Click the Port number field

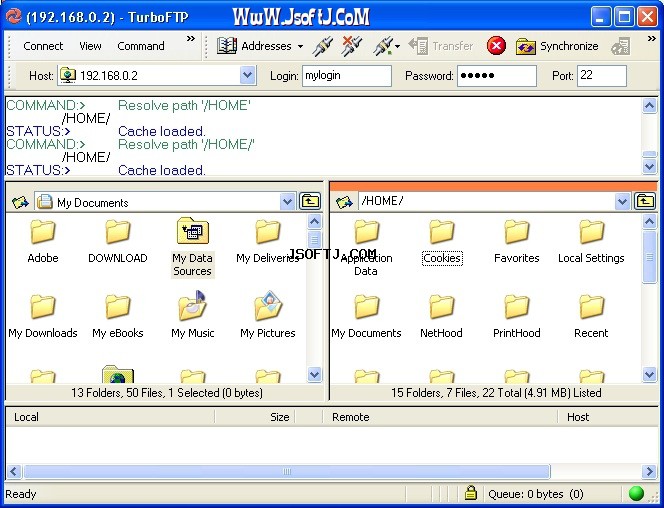[602, 76]
